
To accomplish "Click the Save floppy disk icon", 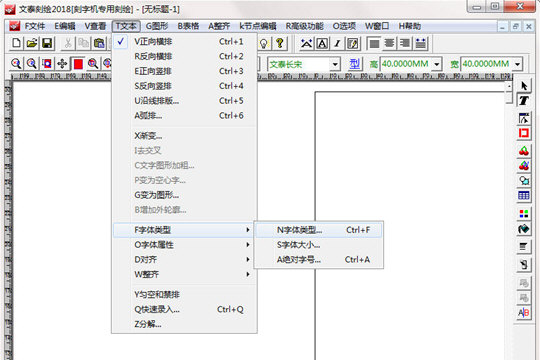I will pyautogui.click(x=47, y=43).
